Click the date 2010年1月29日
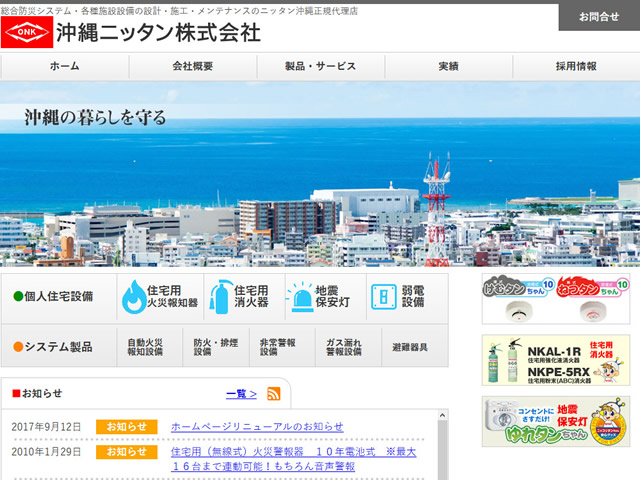This screenshot has height=480, width=640. (46, 452)
